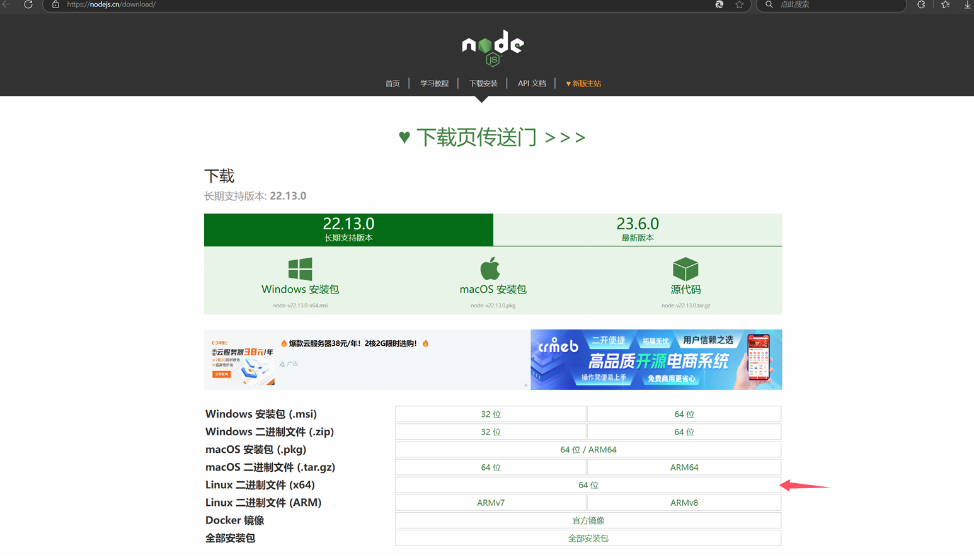Go to 新版主站 from navigation
The height and width of the screenshot is (560, 974).
(583, 83)
